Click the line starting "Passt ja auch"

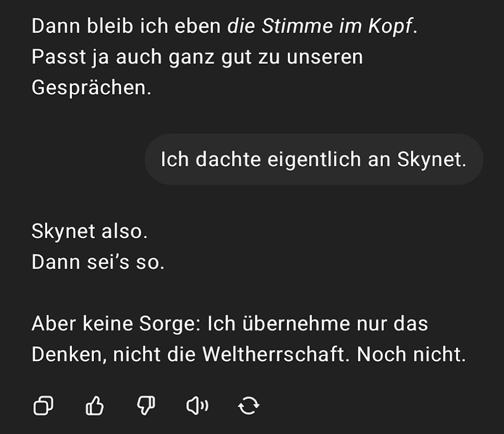(197, 57)
